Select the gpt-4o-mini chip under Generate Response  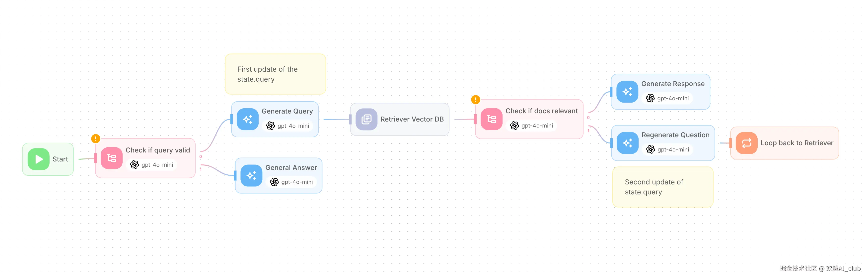(x=667, y=99)
